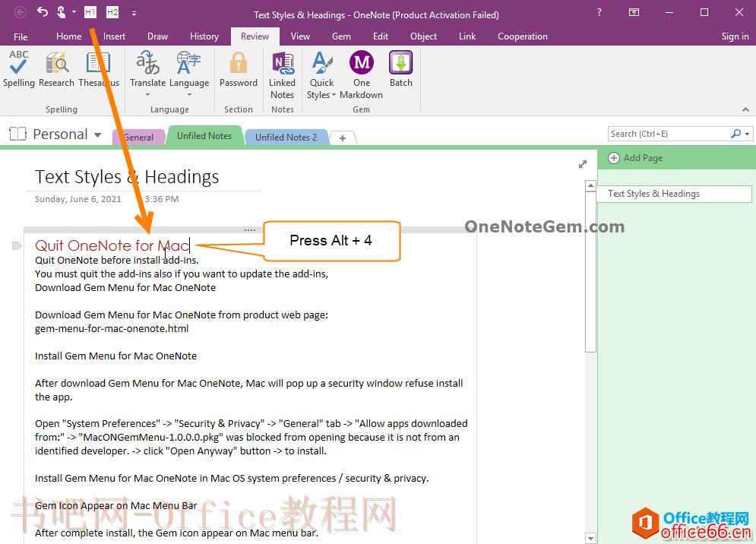This screenshot has height=544, width=756.
Task: Open the Link ribbon tab
Action: [x=467, y=36]
